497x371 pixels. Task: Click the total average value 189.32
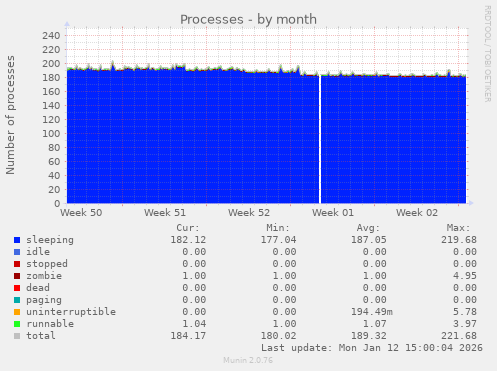coord(369,336)
